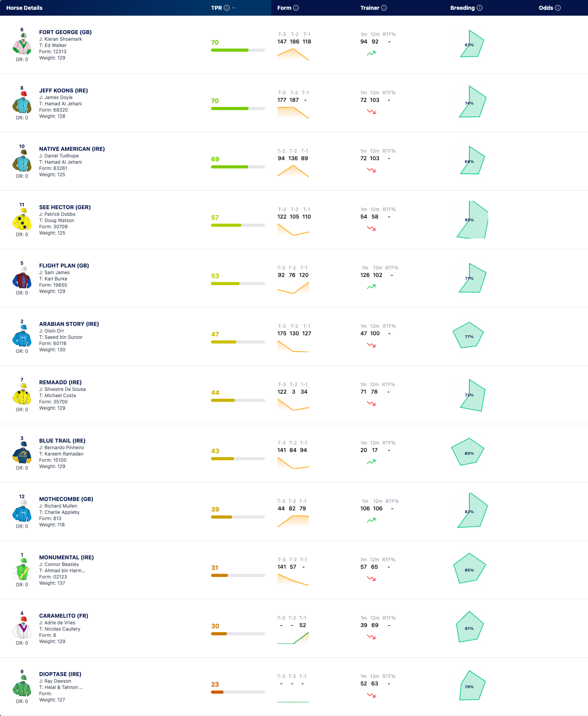
Task: Sort by the Form column header
Action: (x=284, y=8)
